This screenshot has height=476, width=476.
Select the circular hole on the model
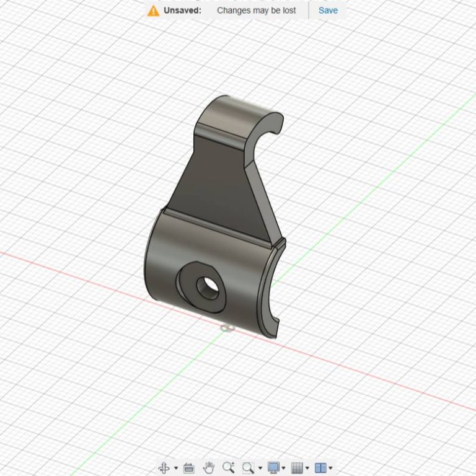click(x=206, y=286)
